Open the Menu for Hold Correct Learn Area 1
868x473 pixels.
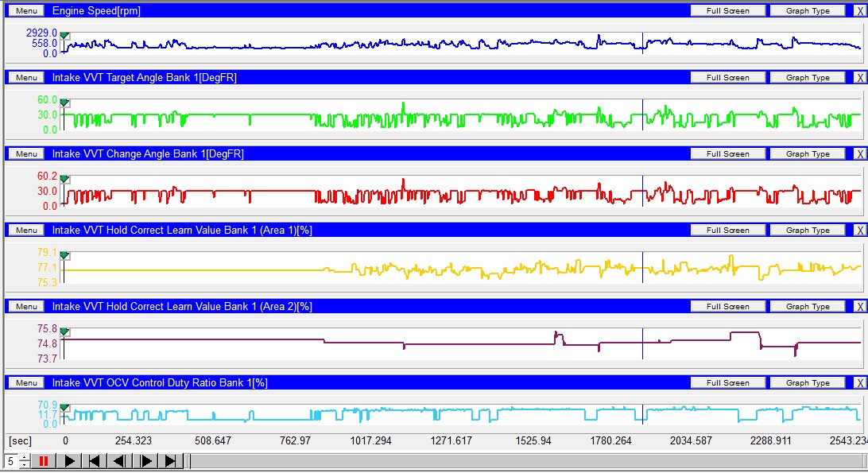(26, 230)
